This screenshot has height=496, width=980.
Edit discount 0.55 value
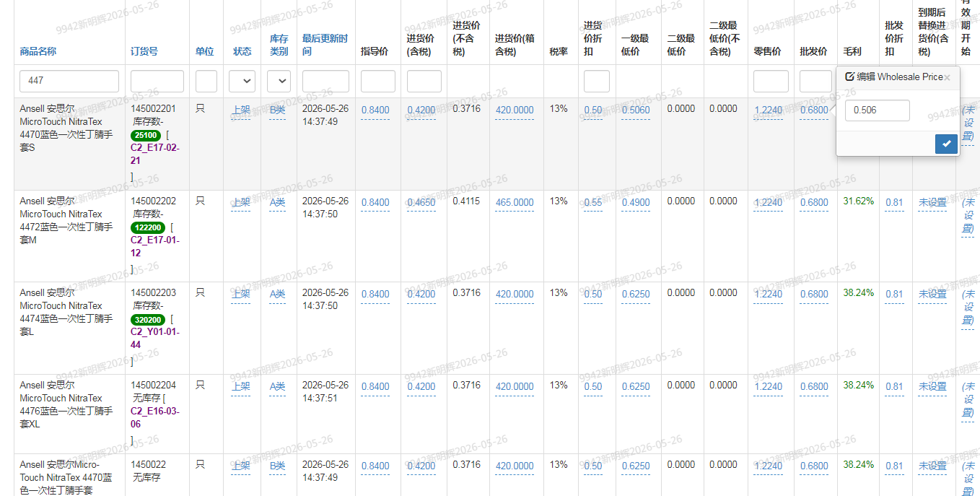(x=593, y=203)
